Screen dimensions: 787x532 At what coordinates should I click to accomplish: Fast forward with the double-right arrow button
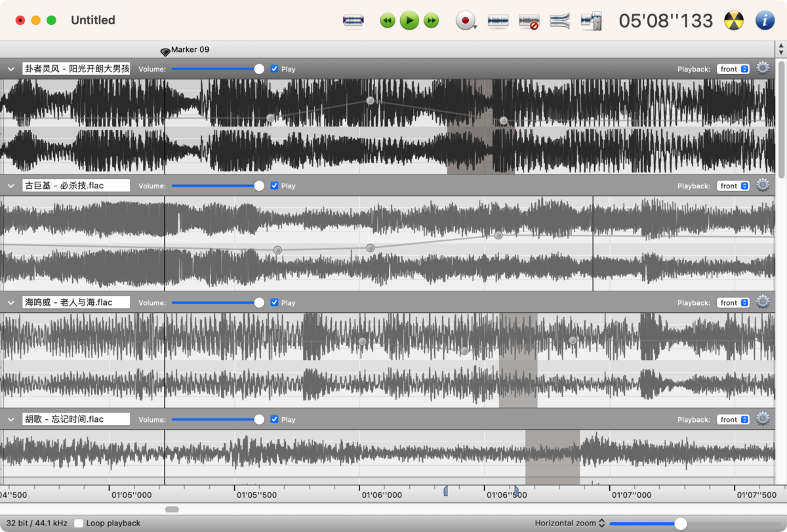431,21
